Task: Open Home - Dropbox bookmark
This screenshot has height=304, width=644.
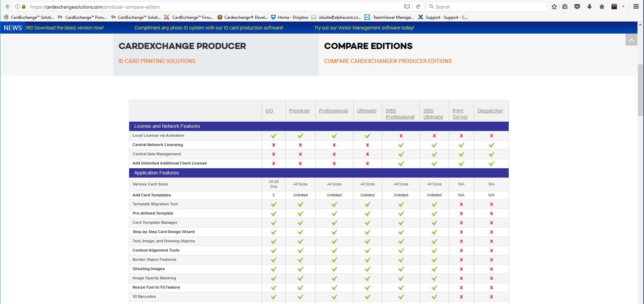Action: pos(289,17)
